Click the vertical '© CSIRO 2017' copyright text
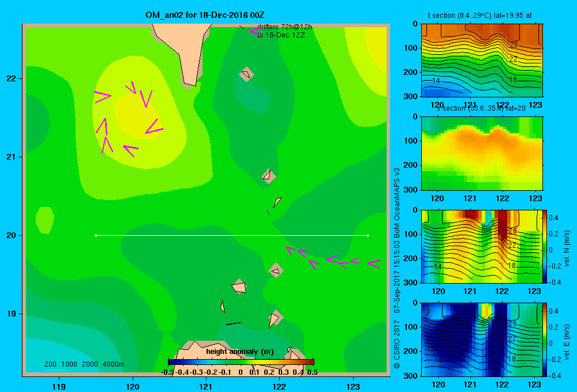577x392 pixels. coord(397,344)
